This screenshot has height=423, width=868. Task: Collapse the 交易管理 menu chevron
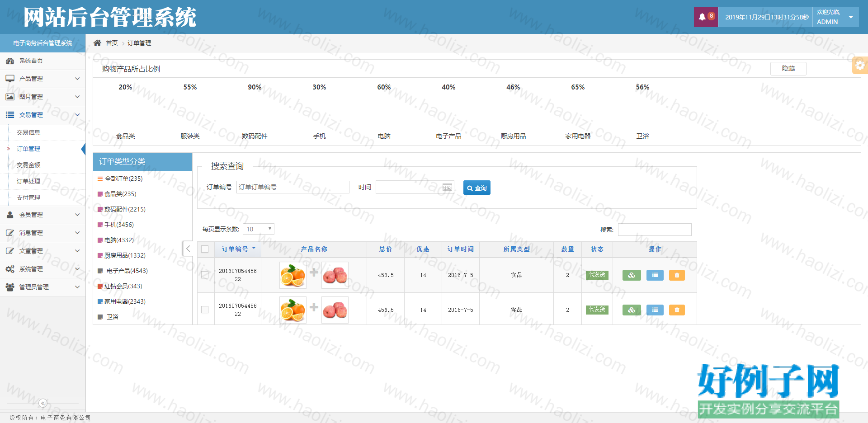[x=77, y=115]
